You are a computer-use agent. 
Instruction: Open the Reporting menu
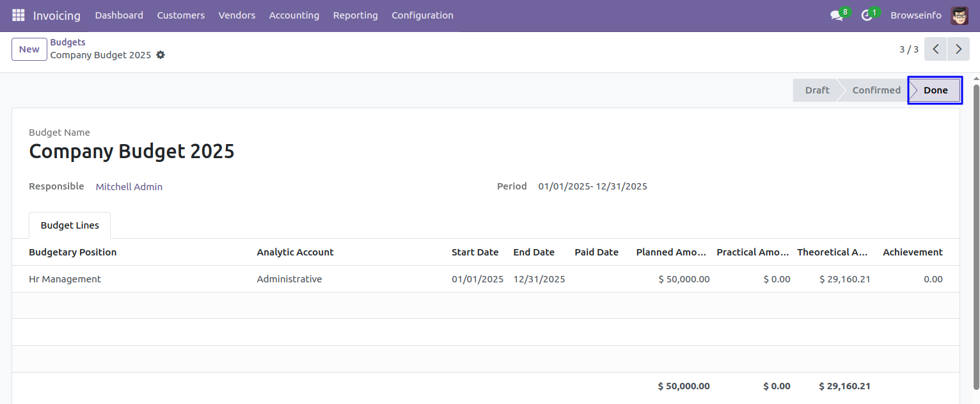pos(355,15)
